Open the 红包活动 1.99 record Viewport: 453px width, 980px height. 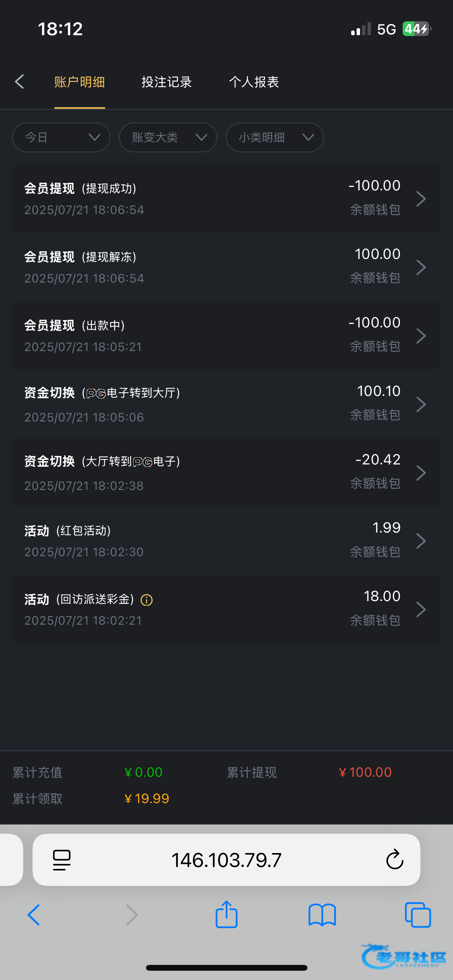click(x=226, y=541)
